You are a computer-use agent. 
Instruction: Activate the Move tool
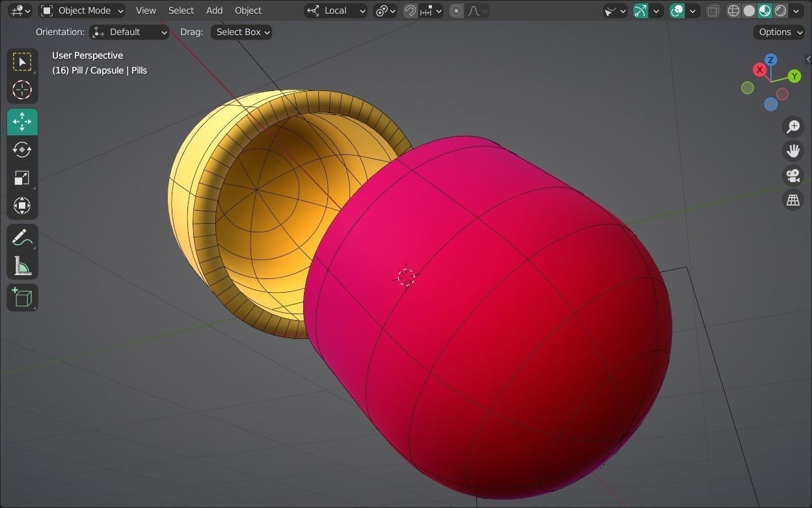(22, 121)
